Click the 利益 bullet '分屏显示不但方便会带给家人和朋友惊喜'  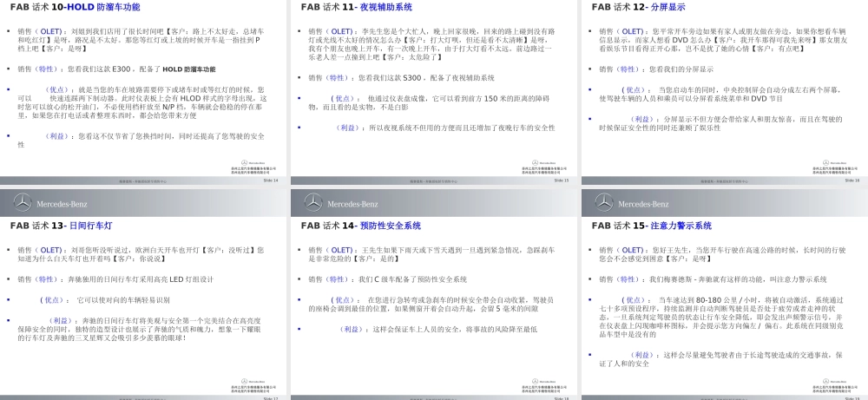coord(720,123)
